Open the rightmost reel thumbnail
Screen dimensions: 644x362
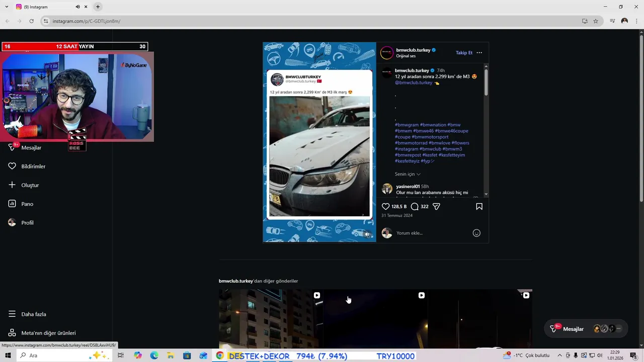coord(480,319)
